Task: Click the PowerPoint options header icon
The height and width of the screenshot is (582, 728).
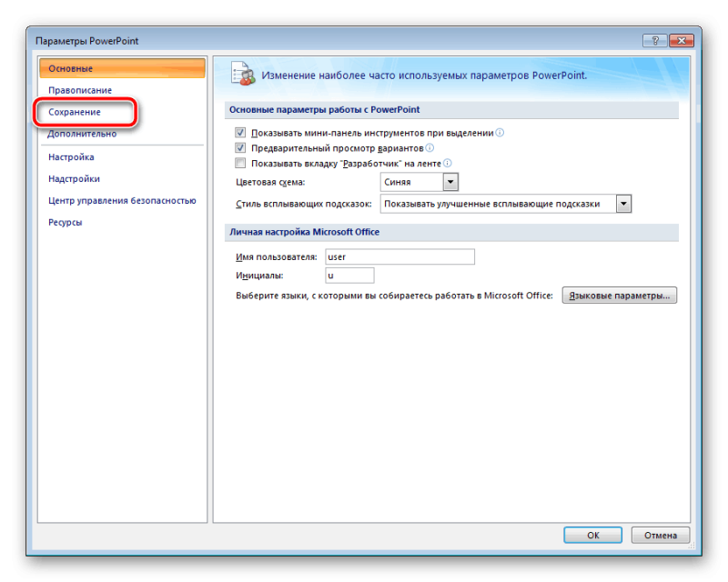Action: (x=243, y=74)
